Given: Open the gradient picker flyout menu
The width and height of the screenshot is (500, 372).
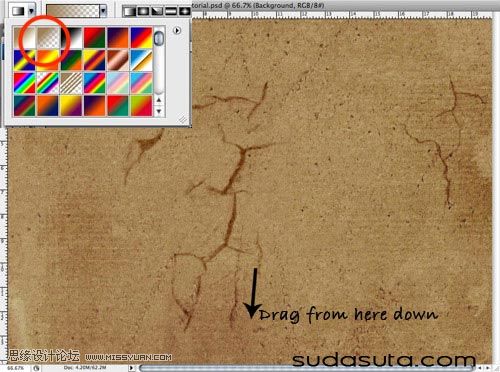Looking at the screenshot, I should coord(177,31).
